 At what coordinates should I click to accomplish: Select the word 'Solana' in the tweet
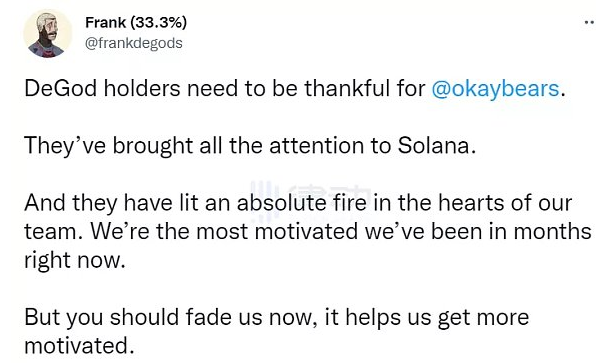click(434, 146)
